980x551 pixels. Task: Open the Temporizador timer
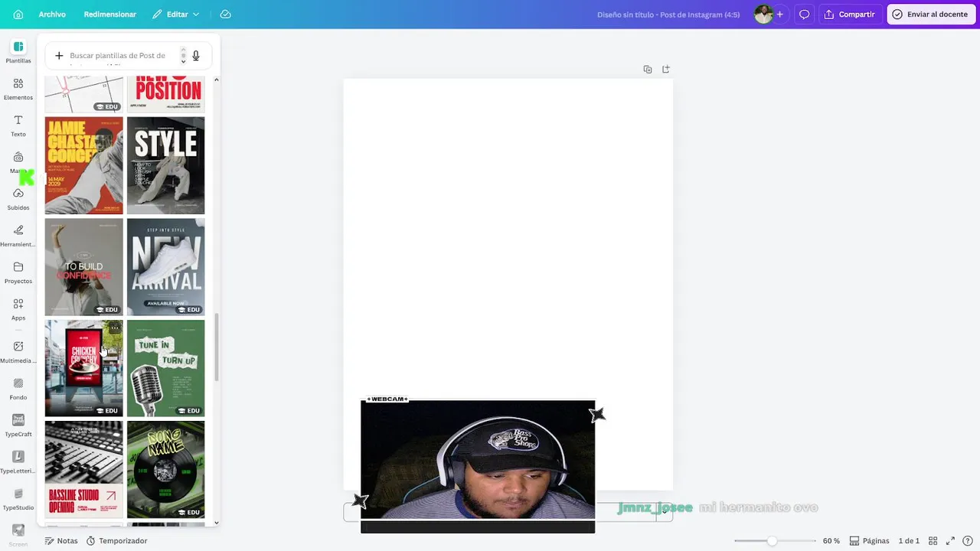coord(116,541)
